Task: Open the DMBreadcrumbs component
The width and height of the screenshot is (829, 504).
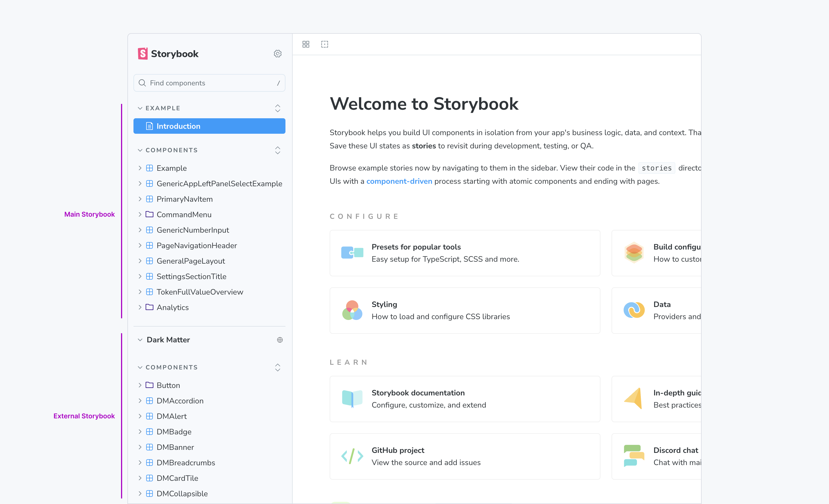Action: click(209, 463)
